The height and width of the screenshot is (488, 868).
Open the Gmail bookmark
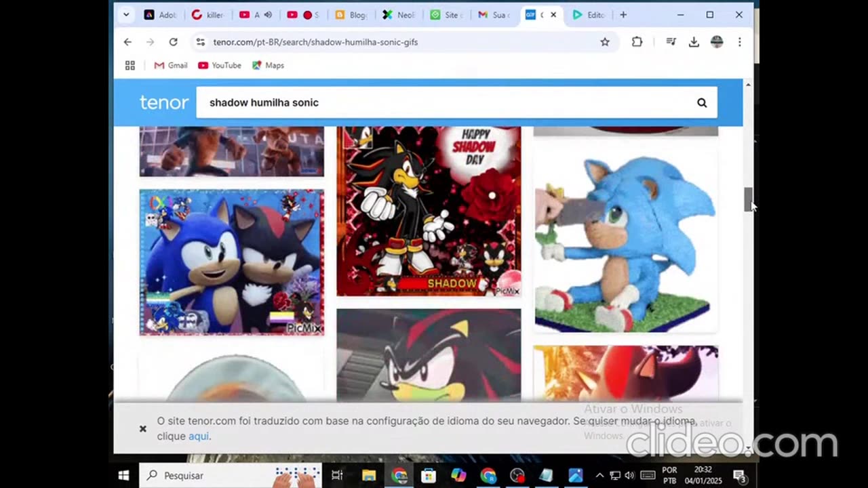point(170,65)
